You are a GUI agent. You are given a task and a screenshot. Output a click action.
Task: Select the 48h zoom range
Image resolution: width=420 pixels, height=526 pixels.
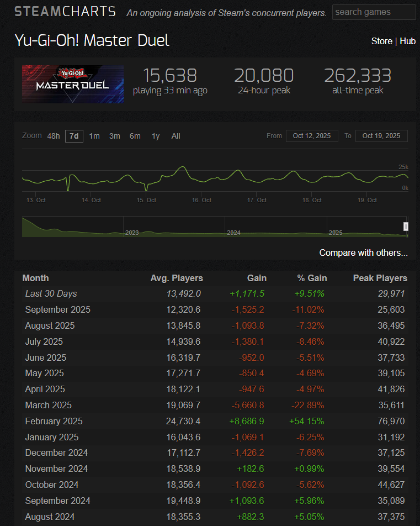click(x=54, y=136)
